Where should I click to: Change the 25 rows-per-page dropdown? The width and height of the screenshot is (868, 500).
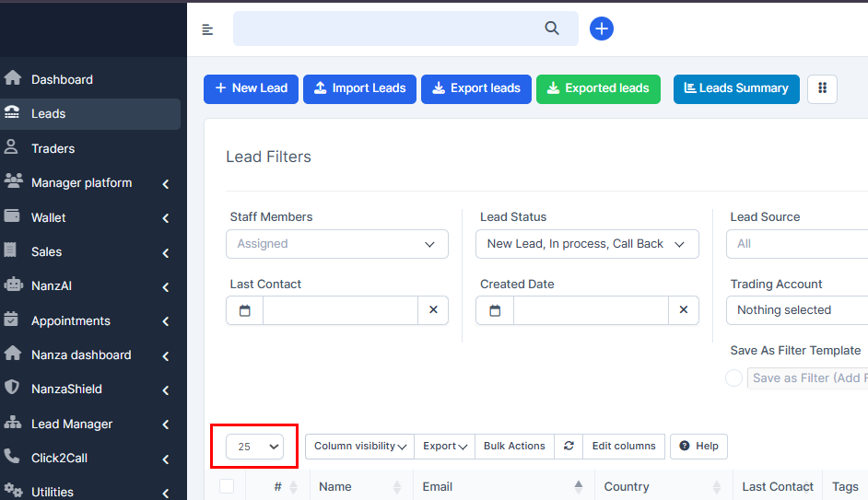[x=255, y=447]
